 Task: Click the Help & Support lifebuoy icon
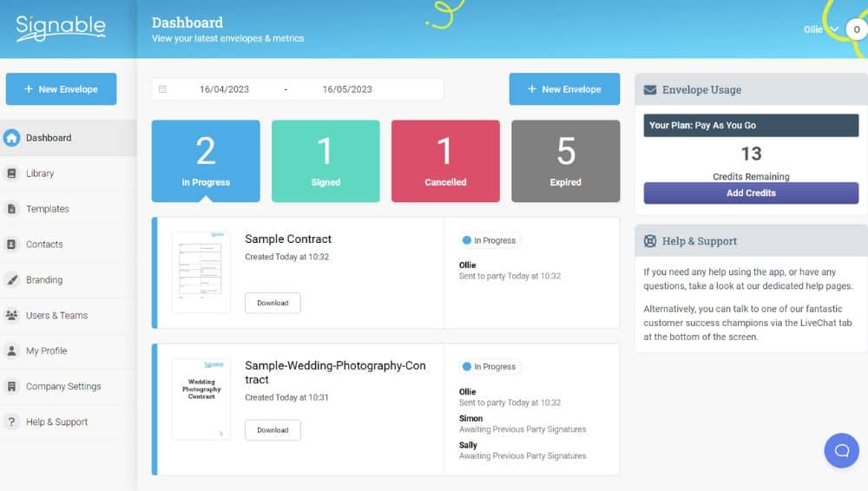[650, 241]
